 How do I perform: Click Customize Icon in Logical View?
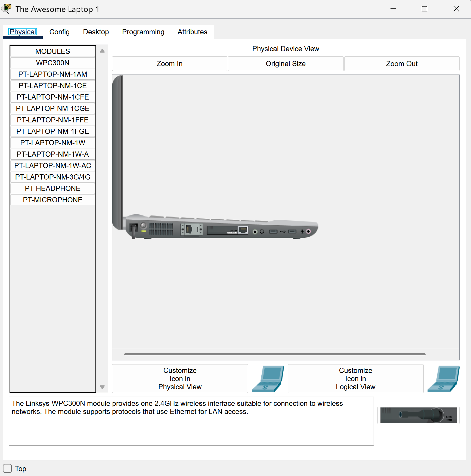pos(355,379)
